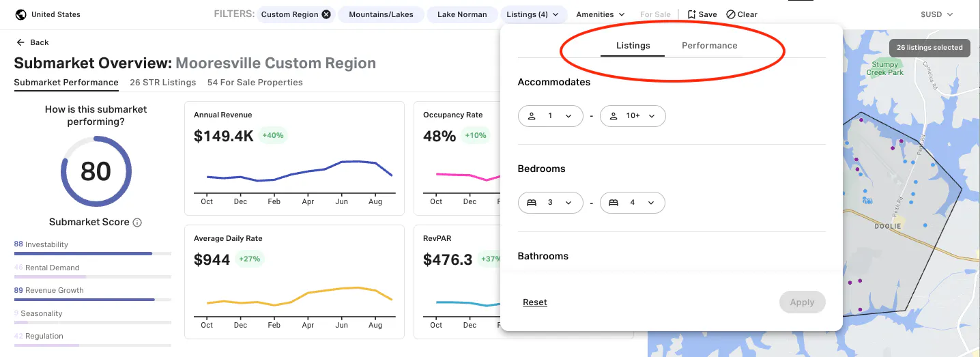
Task: Click the 26 listings selected badge on map
Action: 929,48
